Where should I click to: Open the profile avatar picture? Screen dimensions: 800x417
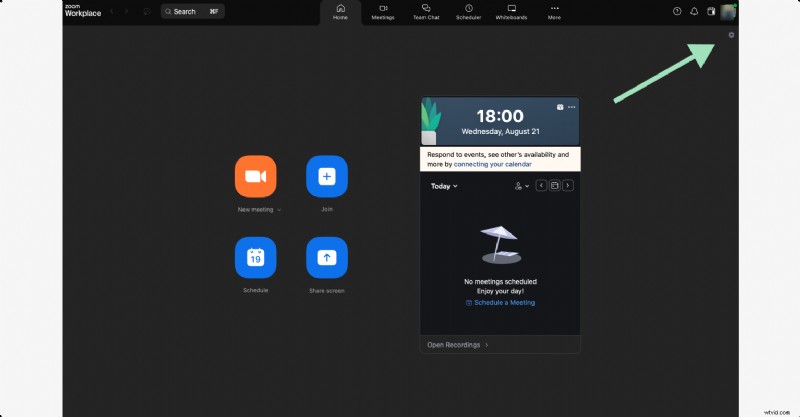(728, 11)
